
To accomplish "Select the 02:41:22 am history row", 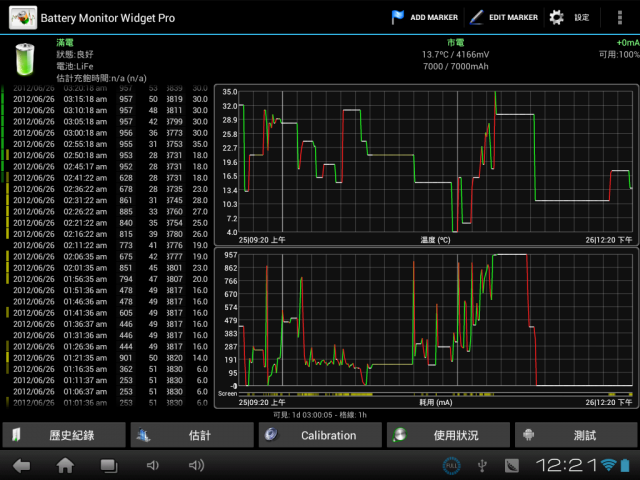I will tap(108, 178).
